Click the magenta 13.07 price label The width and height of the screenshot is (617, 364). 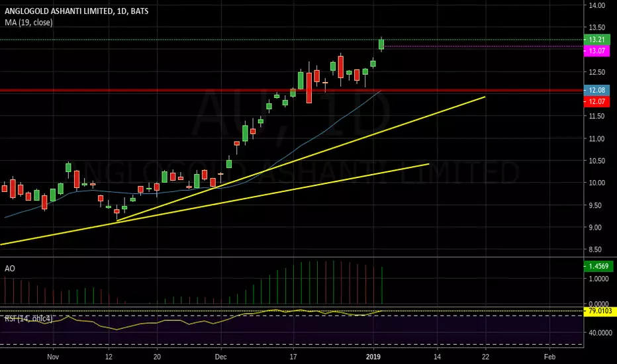(596, 51)
